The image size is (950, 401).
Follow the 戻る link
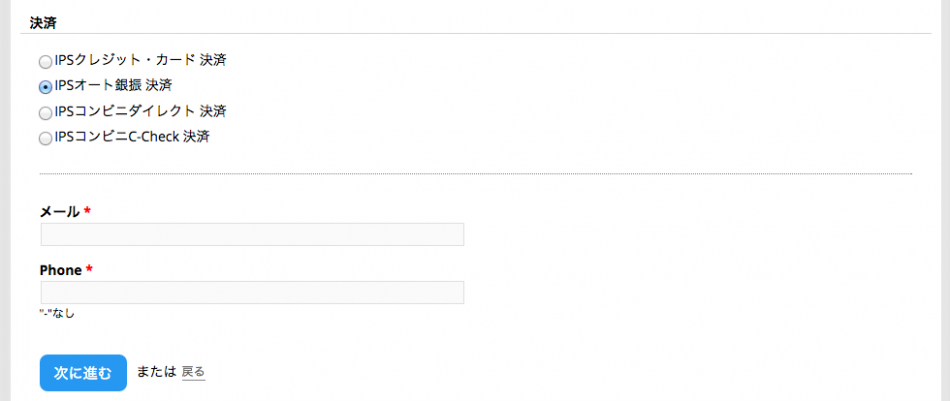coord(193,372)
